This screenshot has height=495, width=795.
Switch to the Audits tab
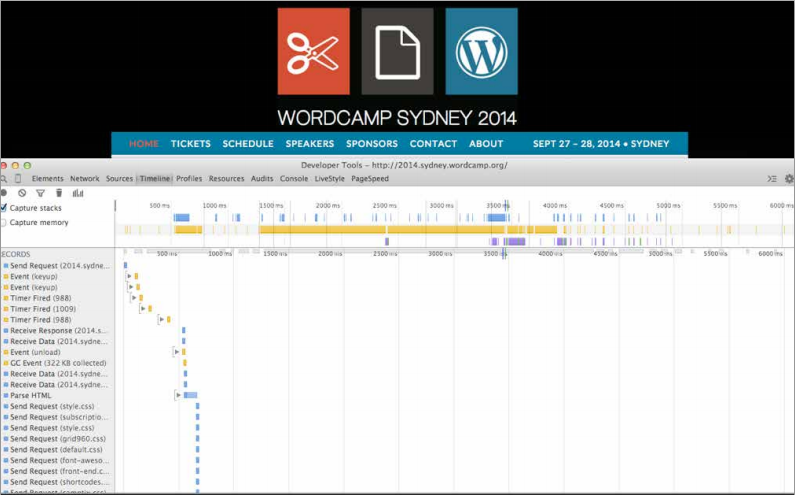pos(262,179)
